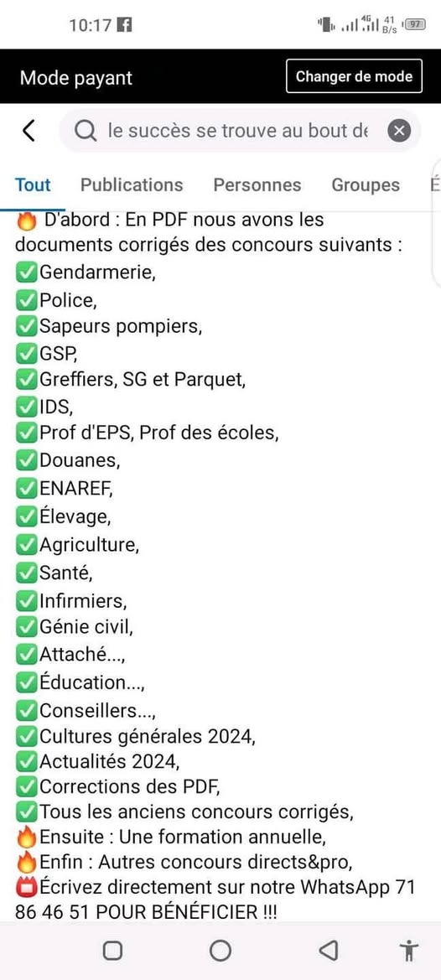This screenshot has height=980, width=441.
Task: Switch to the Publications tab
Action: coord(132,185)
